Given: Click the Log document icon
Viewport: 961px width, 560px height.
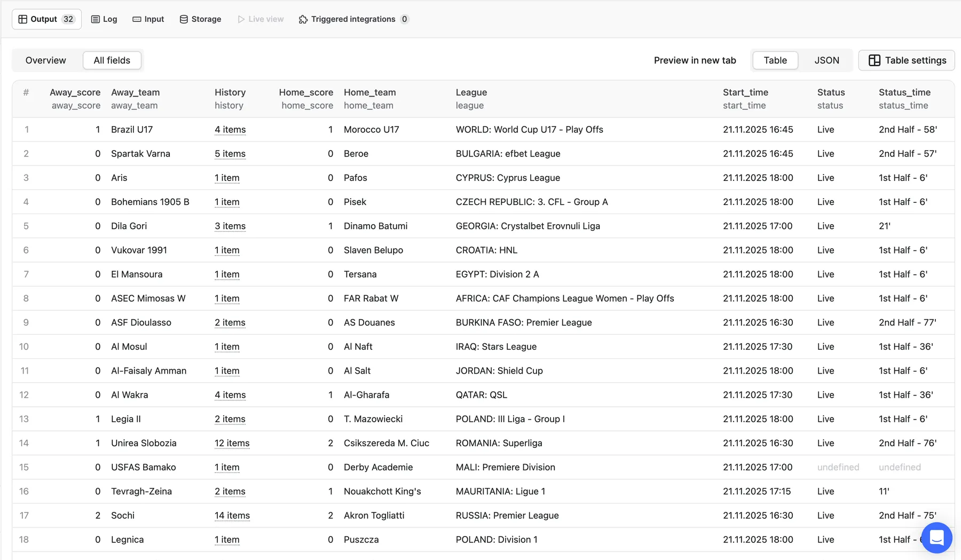Looking at the screenshot, I should [x=94, y=19].
